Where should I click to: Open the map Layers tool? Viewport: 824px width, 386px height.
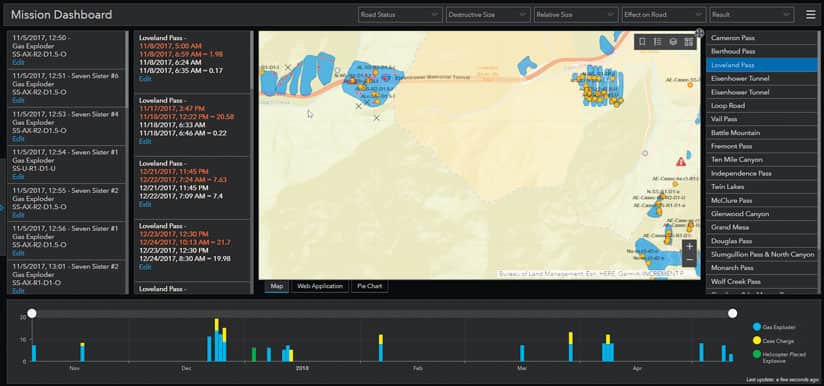(673, 42)
